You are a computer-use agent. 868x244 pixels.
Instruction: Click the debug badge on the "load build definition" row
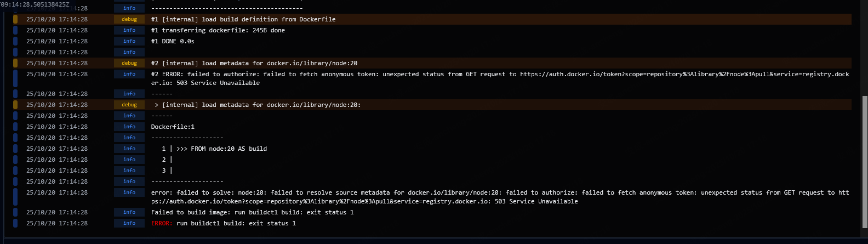point(129,19)
